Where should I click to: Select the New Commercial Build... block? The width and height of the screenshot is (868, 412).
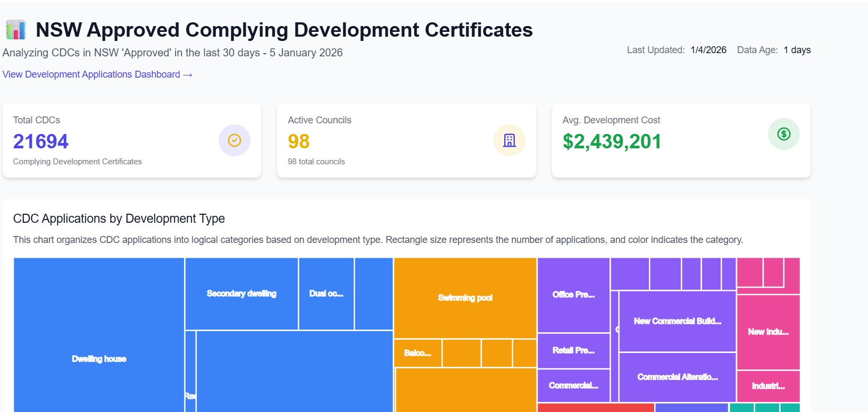(x=677, y=321)
